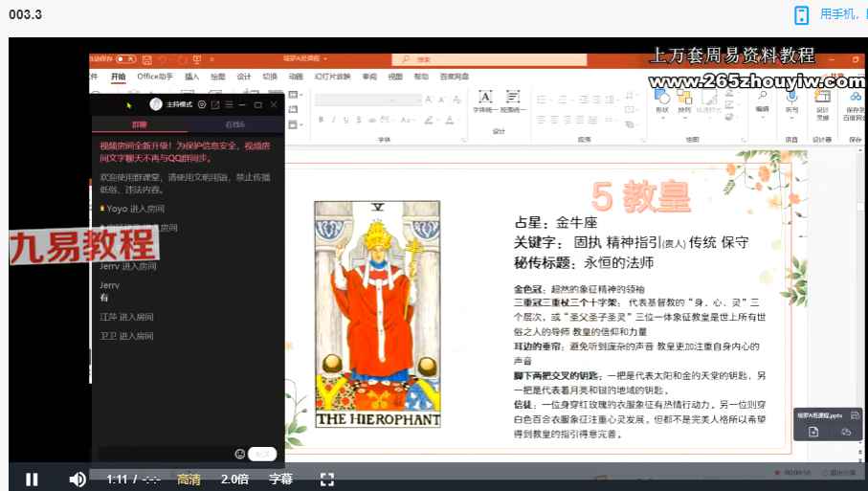Pause the video playback

click(x=32, y=479)
